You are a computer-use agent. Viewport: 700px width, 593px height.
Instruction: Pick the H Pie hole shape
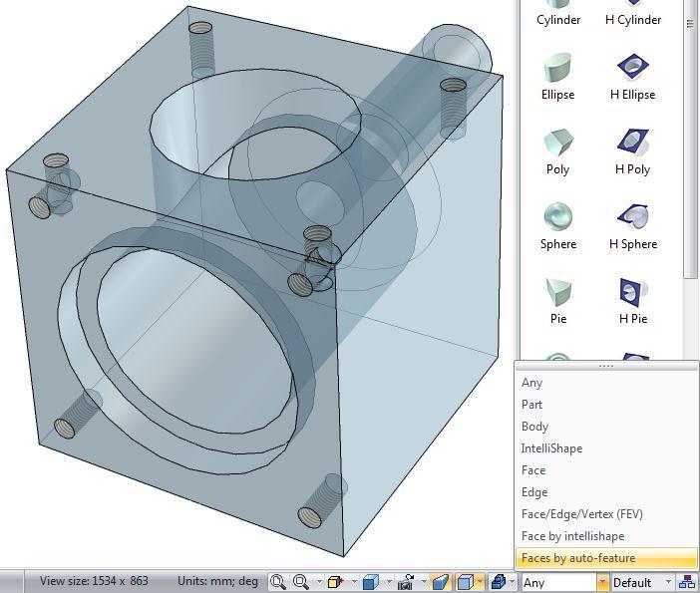click(x=633, y=291)
